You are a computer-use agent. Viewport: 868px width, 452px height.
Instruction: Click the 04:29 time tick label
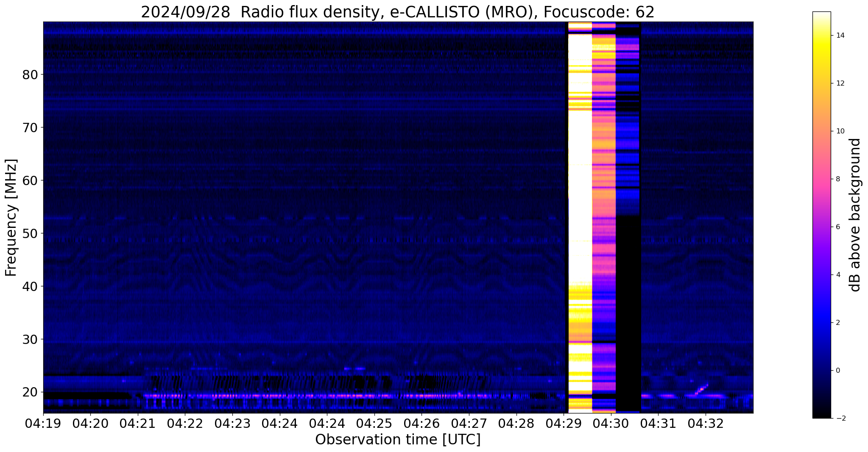[x=564, y=424]
